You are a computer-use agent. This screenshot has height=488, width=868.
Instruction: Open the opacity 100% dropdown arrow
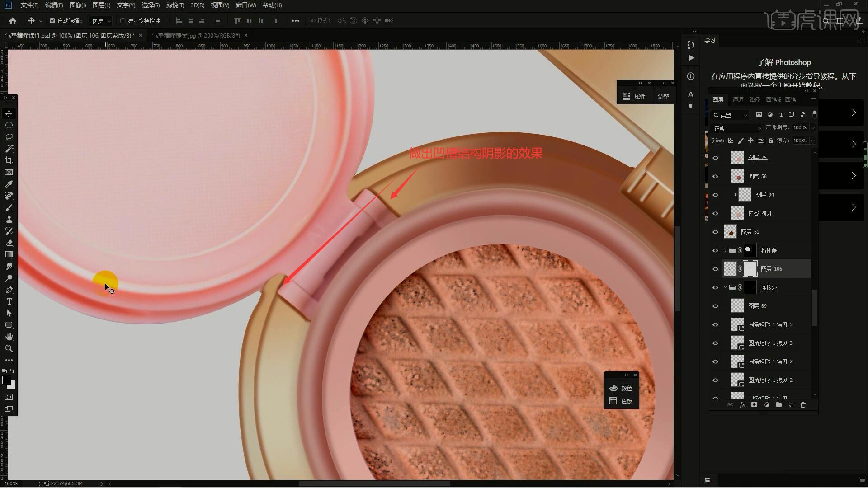(x=812, y=128)
